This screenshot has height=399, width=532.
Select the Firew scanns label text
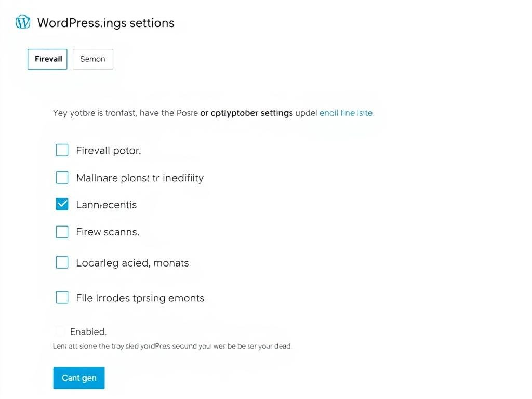click(107, 232)
